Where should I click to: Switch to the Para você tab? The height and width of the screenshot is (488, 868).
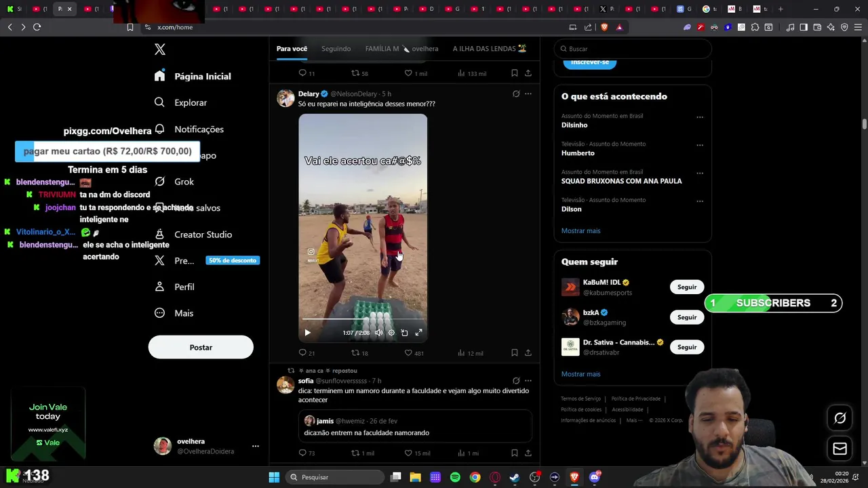pyautogui.click(x=292, y=49)
